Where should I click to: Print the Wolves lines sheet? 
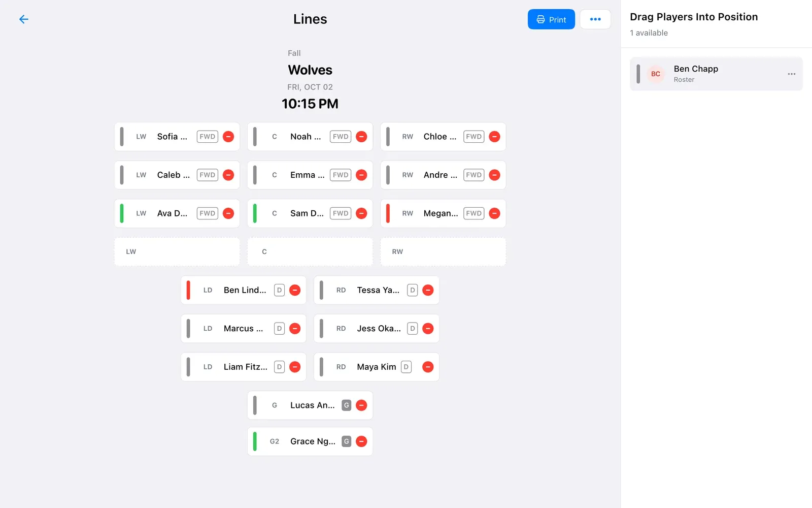pyautogui.click(x=551, y=19)
